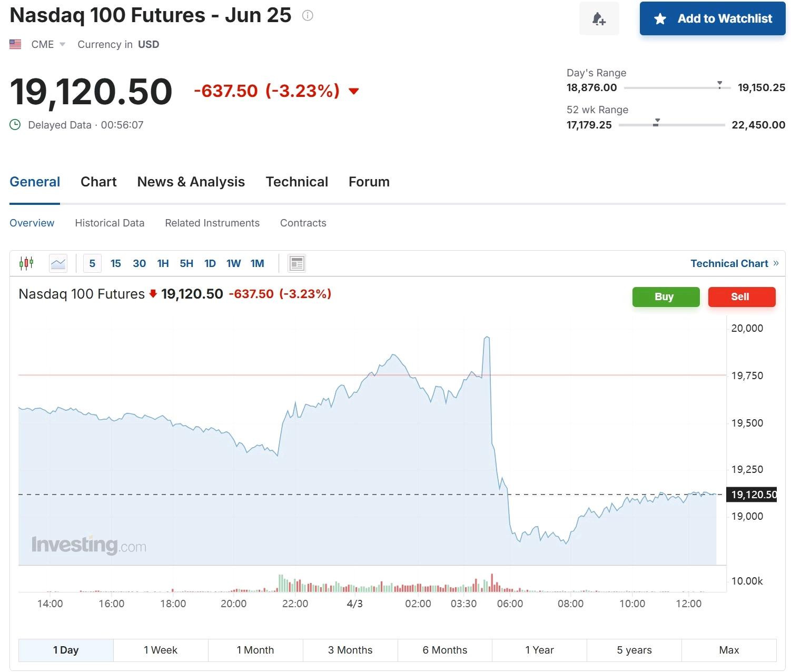Choose the 5 years time range
Image resolution: width=791 pixels, height=672 pixels.
[634, 650]
